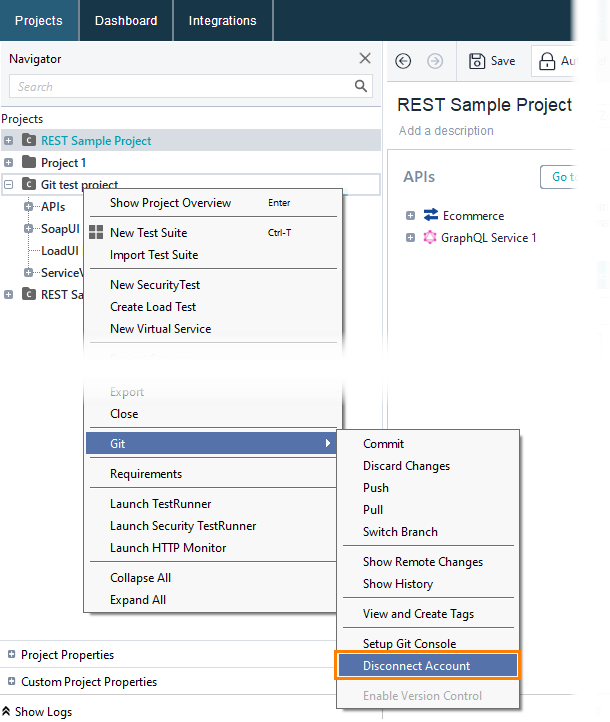The image size is (610, 722).
Task: Expand the REST Sample Project node
Action: coord(8,140)
